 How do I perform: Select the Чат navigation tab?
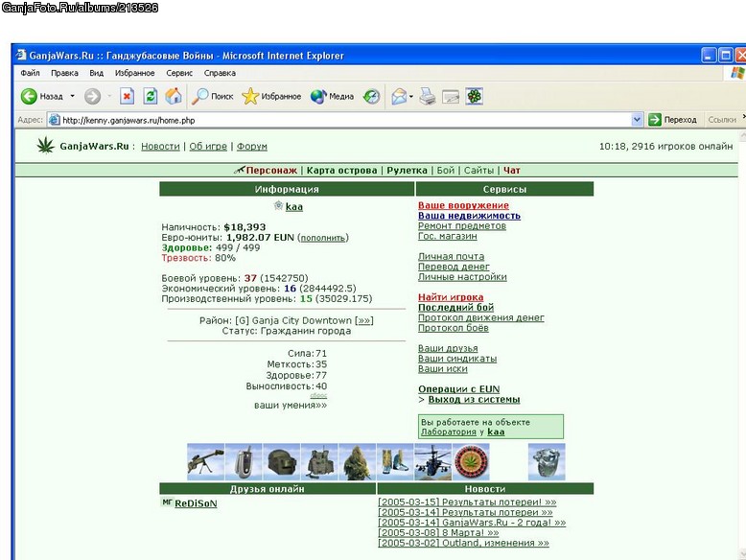pyautogui.click(x=512, y=171)
